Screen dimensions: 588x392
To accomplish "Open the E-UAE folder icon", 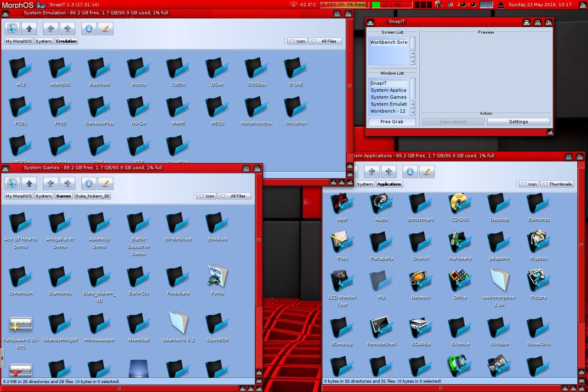I will 296,69.
